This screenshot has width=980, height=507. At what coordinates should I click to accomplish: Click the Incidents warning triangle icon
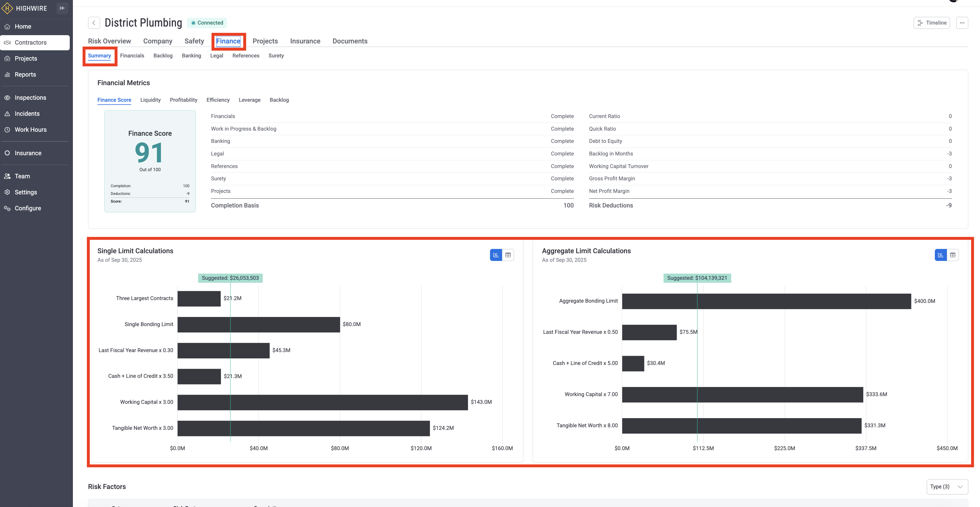click(7, 114)
